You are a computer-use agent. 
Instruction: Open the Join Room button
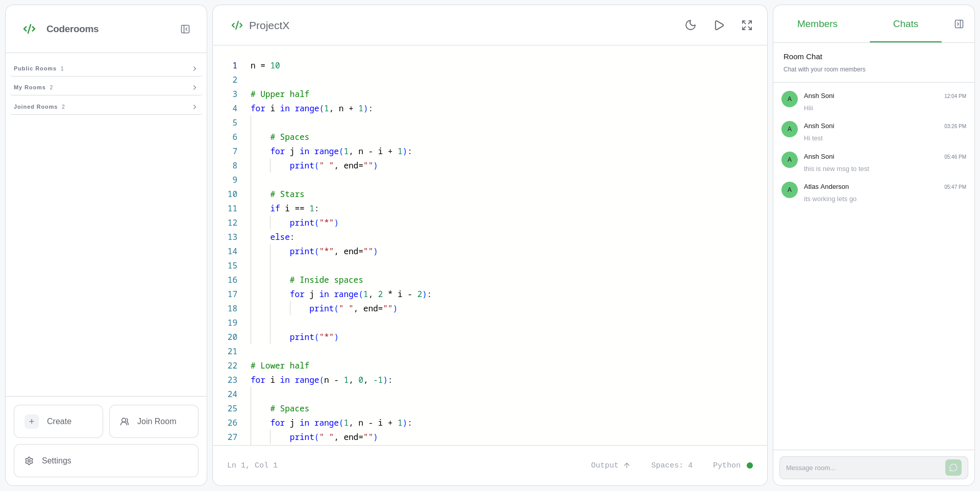154,422
